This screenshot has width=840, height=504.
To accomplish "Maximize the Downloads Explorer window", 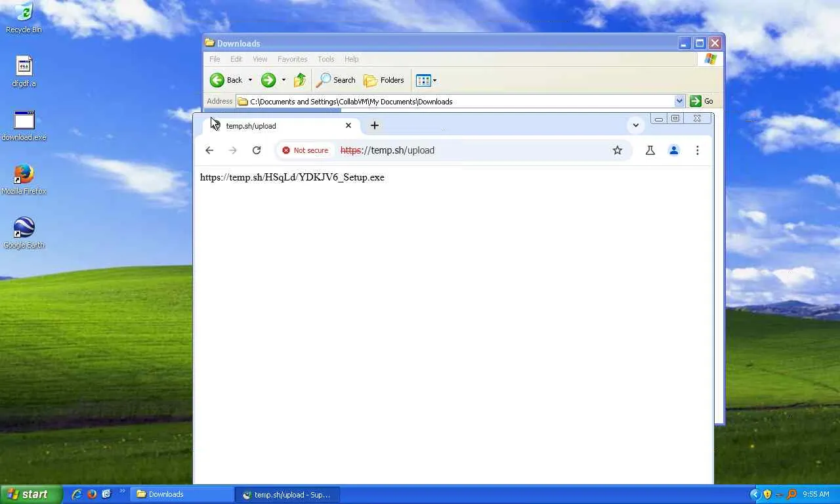I will coord(700,43).
